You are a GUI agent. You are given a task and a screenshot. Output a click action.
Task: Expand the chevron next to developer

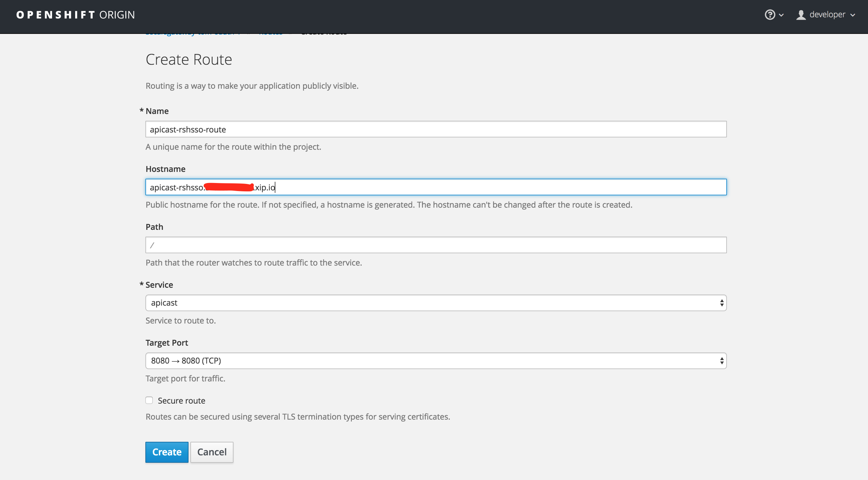click(x=853, y=15)
